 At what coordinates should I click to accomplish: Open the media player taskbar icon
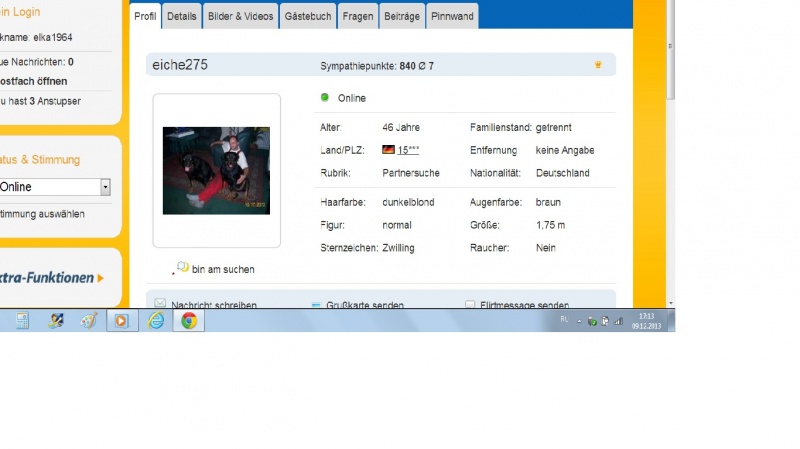[x=122, y=321]
